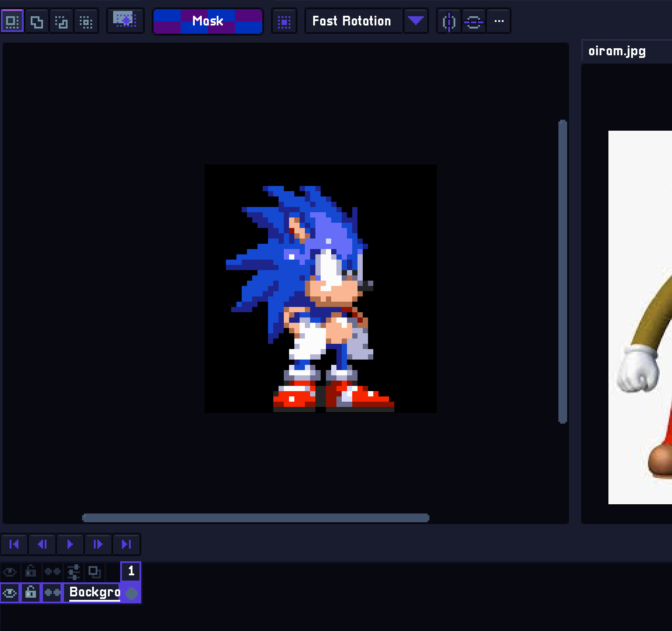Select the intersect selection mode icon
672x631 pixels.
tap(86, 21)
